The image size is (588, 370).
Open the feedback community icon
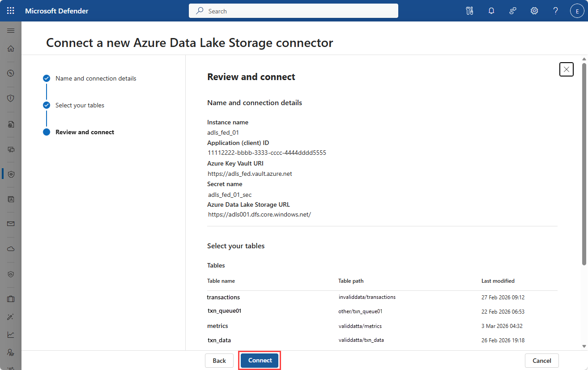pos(513,11)
